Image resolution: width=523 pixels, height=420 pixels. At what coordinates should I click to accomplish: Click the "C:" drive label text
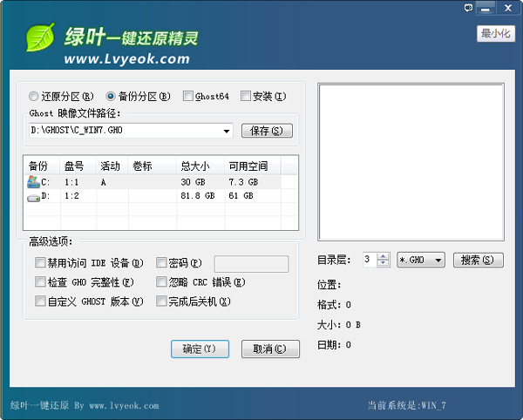click(45, 182)
